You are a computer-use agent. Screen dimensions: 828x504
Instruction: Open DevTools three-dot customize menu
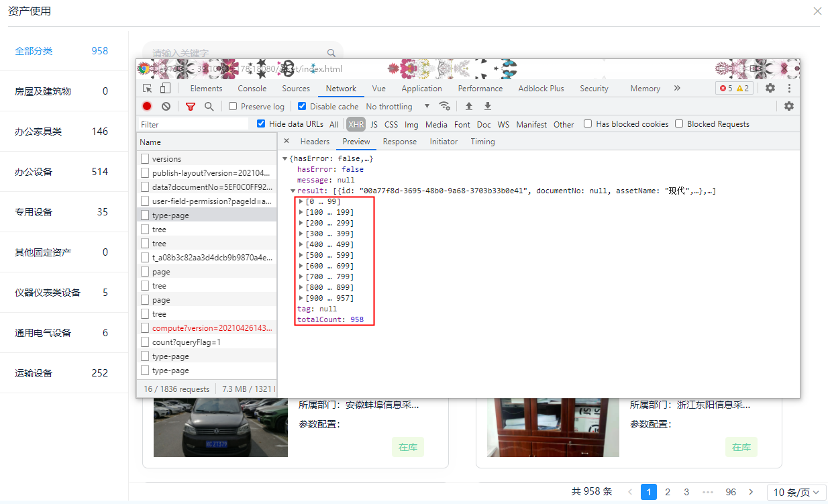tap(789, 88)
